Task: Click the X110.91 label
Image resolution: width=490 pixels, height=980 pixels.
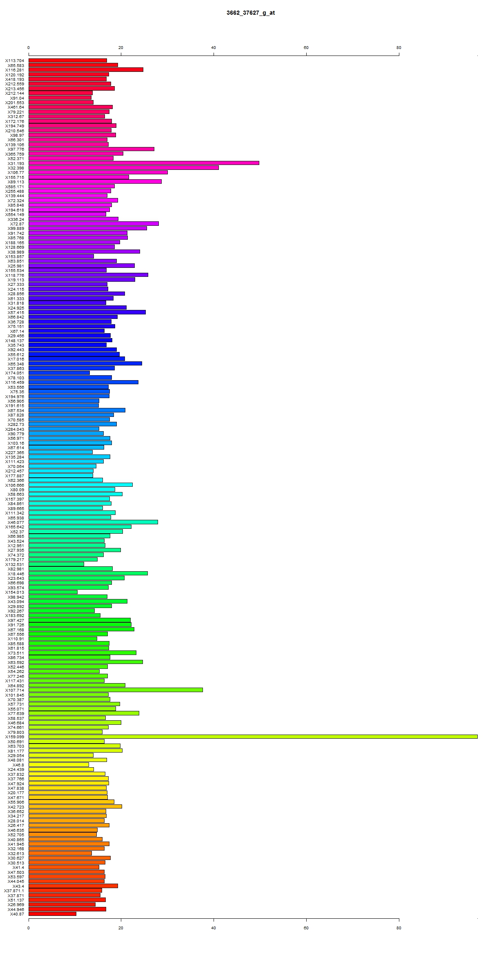Action: click(x=16, y=639)
